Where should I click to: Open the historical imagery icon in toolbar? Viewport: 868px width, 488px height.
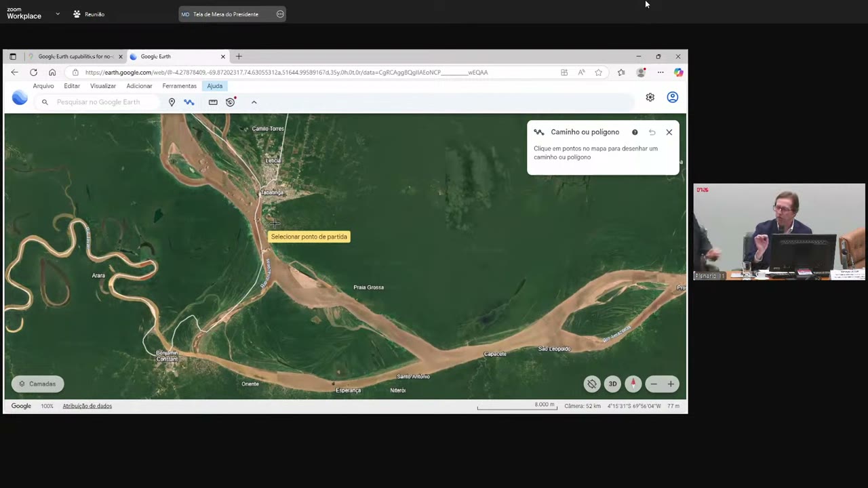(x=231, y=102)
